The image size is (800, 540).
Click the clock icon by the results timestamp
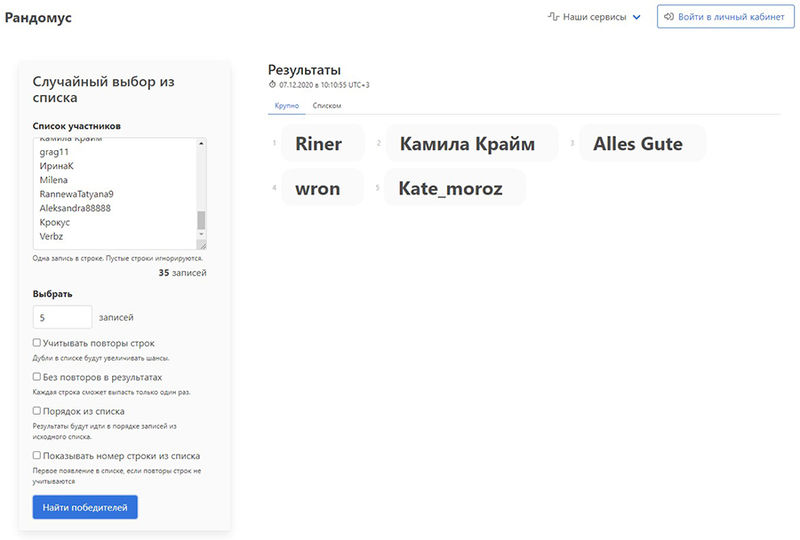click(x=272, y=85)
